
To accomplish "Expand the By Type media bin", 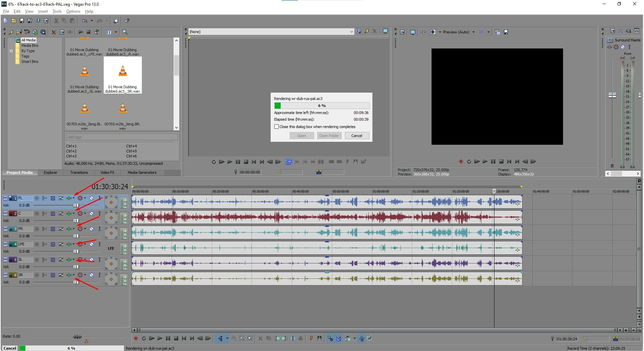I will pyautogui.click(x=11, y=51).
